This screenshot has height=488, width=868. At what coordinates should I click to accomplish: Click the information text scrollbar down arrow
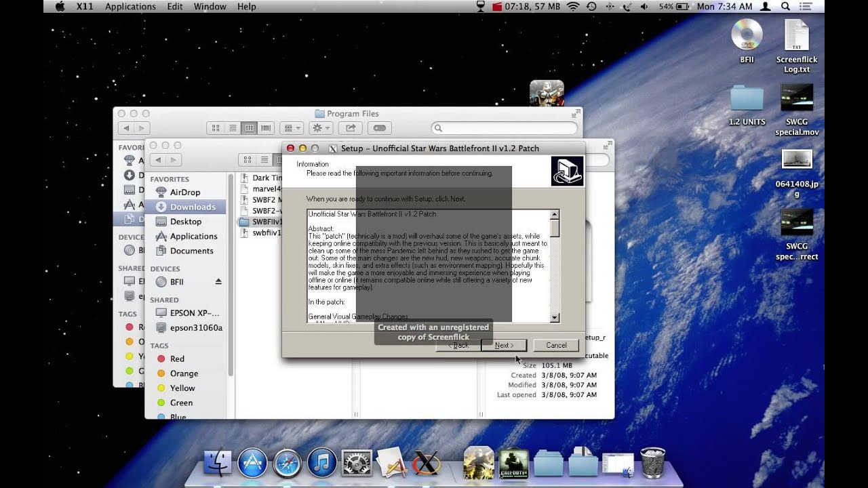(555, 317)
